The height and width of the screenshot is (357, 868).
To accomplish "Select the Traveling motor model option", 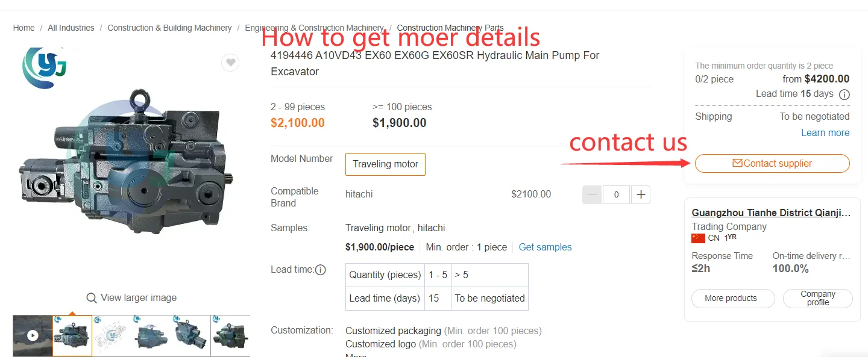I will 385,164.
